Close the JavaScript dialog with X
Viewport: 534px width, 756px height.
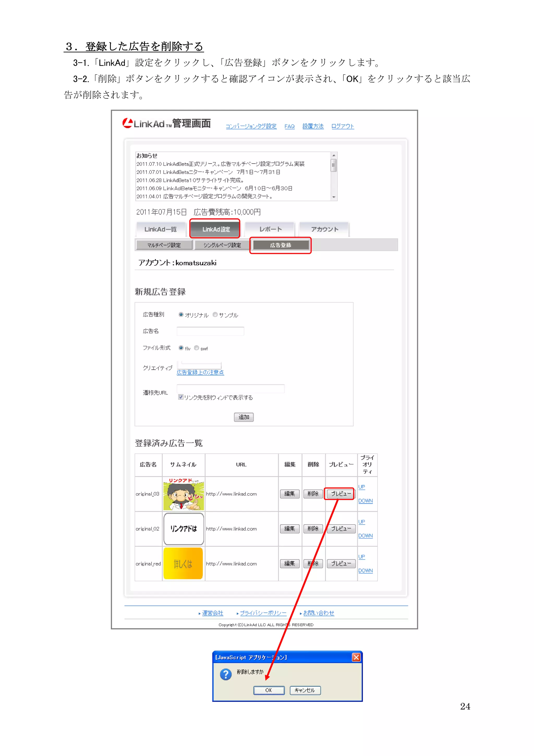356,657
